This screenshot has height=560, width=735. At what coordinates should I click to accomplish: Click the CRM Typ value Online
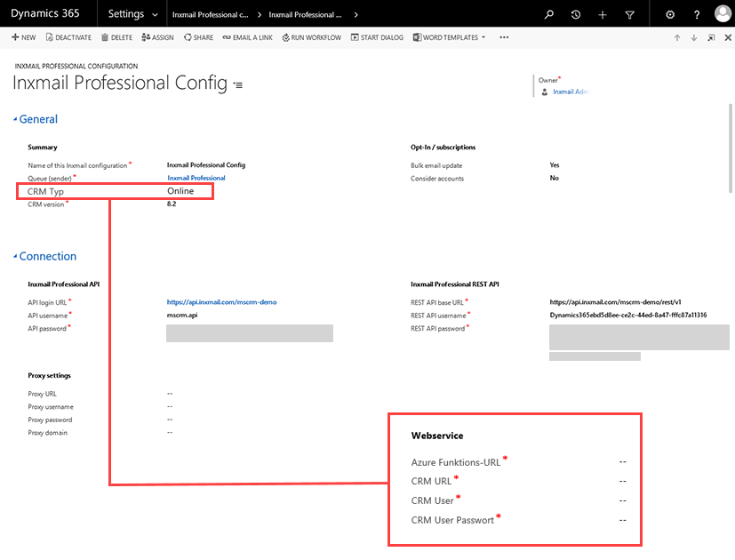coord(180,191)
